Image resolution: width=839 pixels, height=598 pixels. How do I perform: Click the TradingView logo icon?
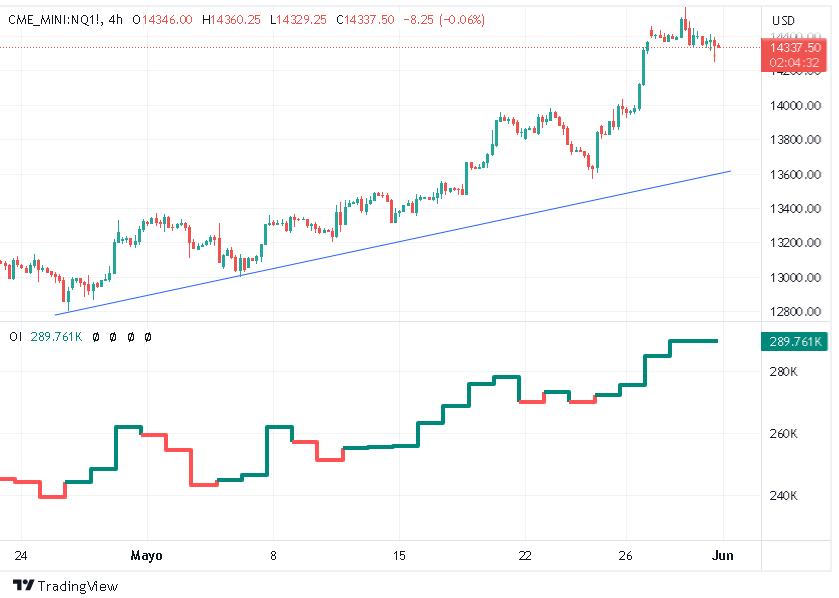click(23, 585)
